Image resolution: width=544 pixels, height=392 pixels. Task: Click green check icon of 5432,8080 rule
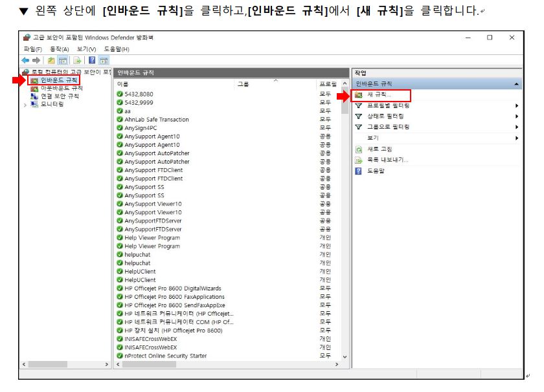coord(120,94)
